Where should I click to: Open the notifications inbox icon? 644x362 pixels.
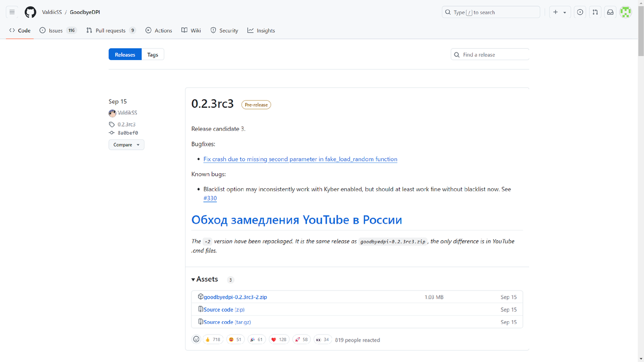610,12
